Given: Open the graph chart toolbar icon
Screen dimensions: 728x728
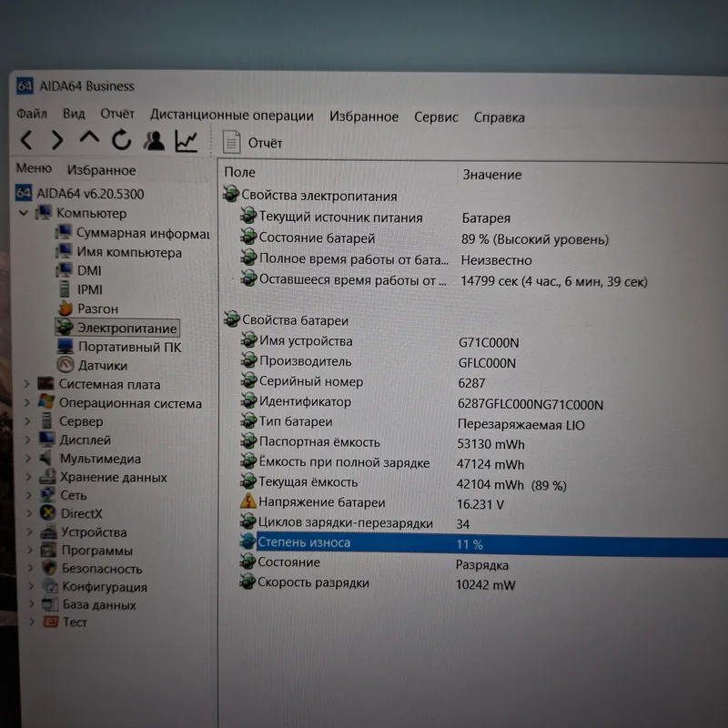Looking at the screenshot, I should [x=187, y=141].
